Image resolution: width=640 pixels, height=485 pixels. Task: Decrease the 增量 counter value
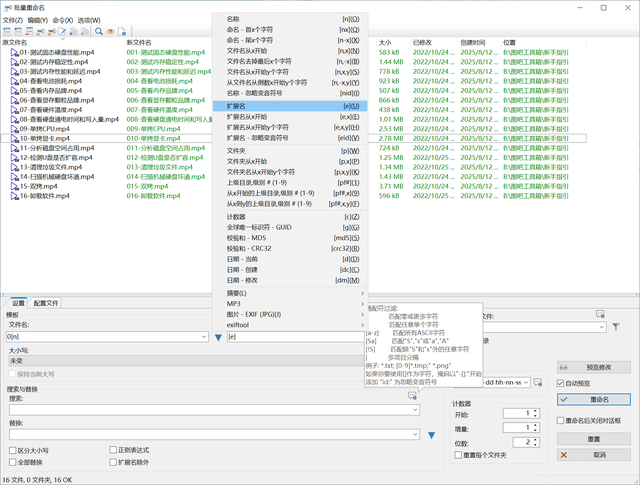(536, 430)
